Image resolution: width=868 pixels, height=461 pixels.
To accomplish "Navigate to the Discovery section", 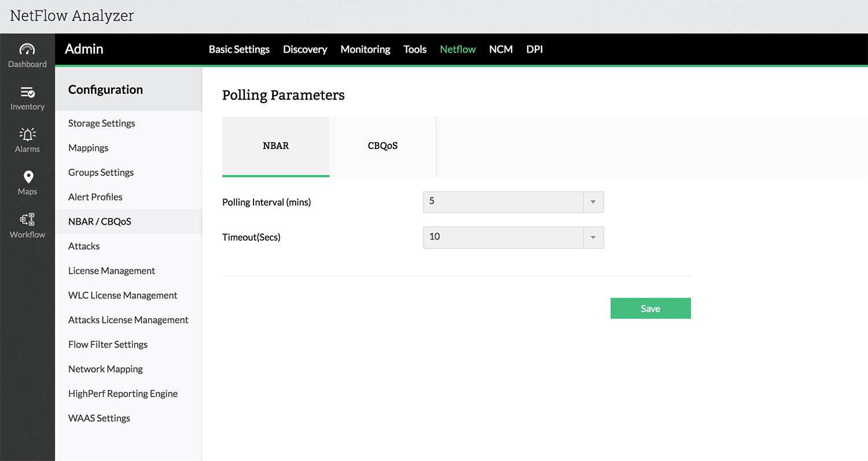I will (305, 49).
